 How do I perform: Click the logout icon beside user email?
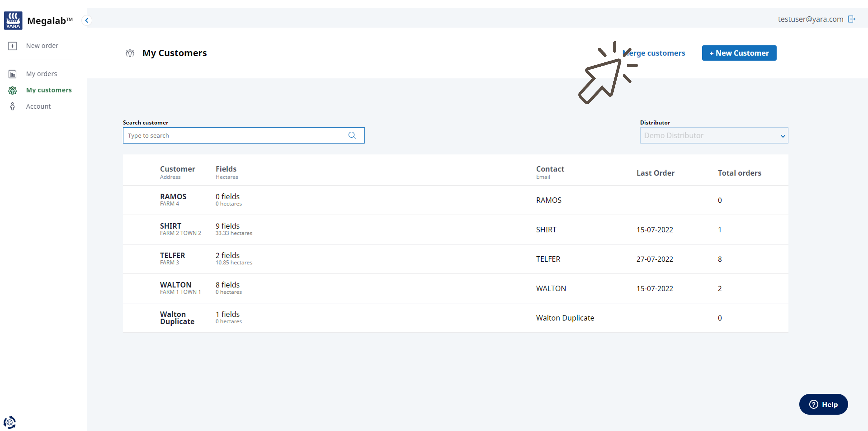(x=851, y=19)
